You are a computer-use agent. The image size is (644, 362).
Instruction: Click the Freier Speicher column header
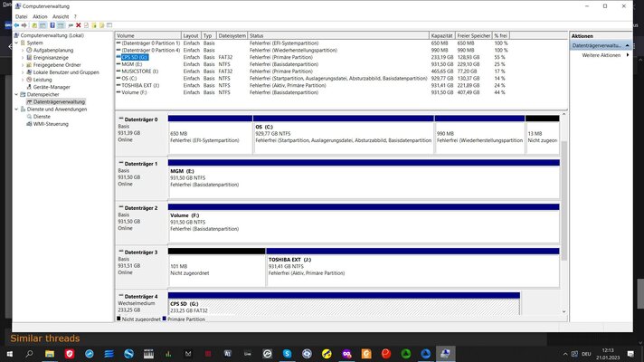(474, 36)
